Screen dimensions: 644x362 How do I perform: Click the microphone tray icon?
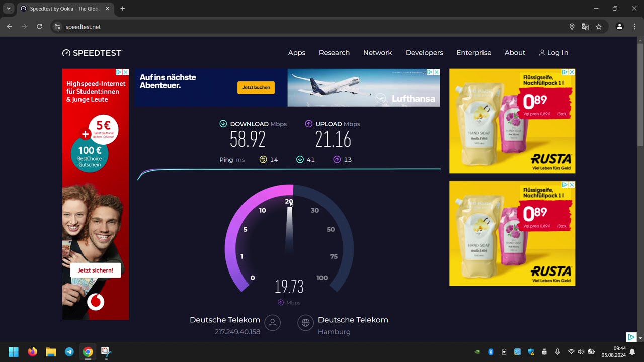click(x=557, y=352)
